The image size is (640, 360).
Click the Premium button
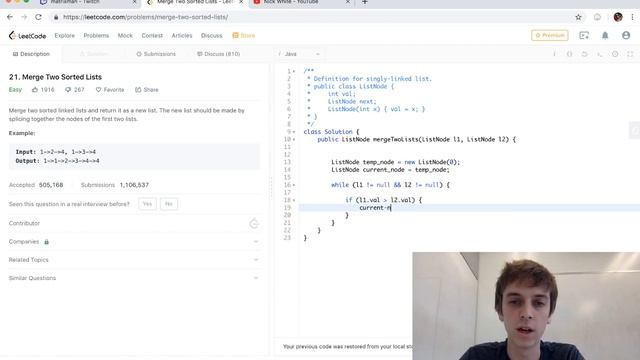(x=549, y=36)
